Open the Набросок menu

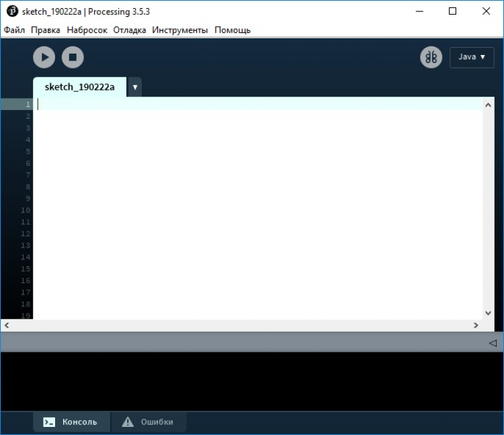coord(87,30)
